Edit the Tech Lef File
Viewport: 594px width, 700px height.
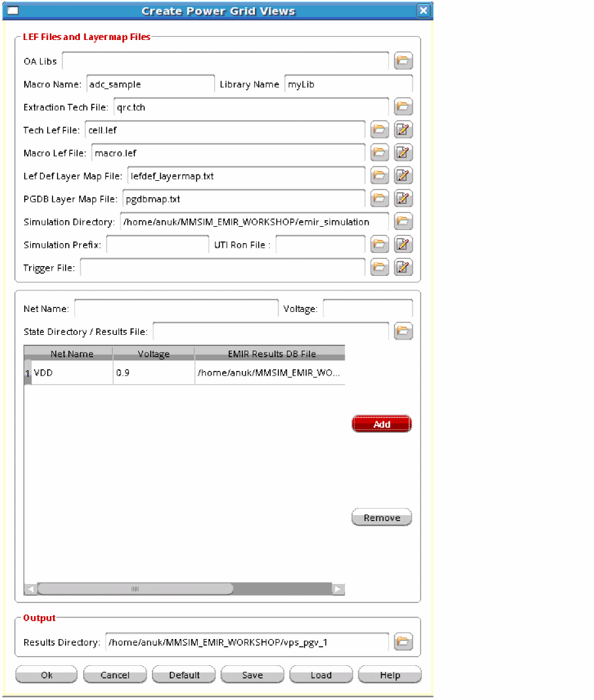coord(403,130)
